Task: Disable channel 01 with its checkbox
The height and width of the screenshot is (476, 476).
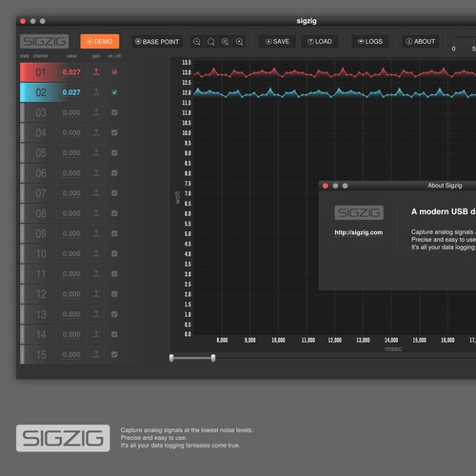Action: pyautogui.click(x=114, y=72)
